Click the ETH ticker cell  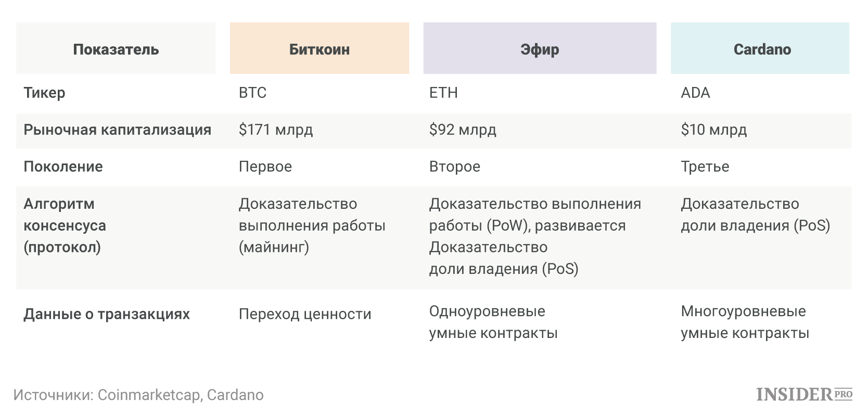(443, 93)
